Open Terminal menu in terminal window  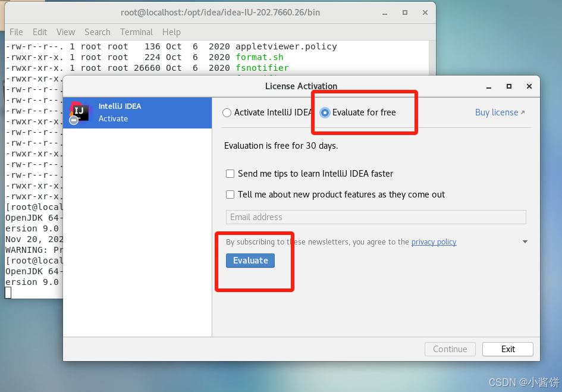tap(136, 32)
